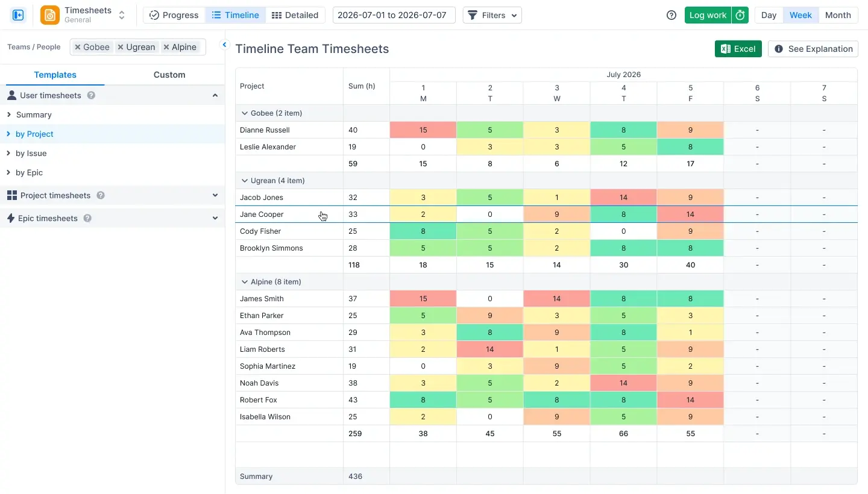Switch to the Timeline view
Image resolution: width=868 pixels, height=494 pixels.
pos(236,15)
